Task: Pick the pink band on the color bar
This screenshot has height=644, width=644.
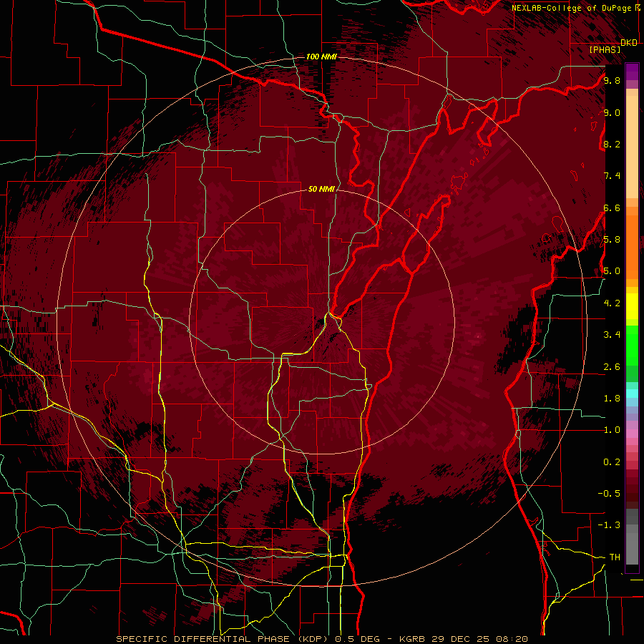Action: pos(632,434)
